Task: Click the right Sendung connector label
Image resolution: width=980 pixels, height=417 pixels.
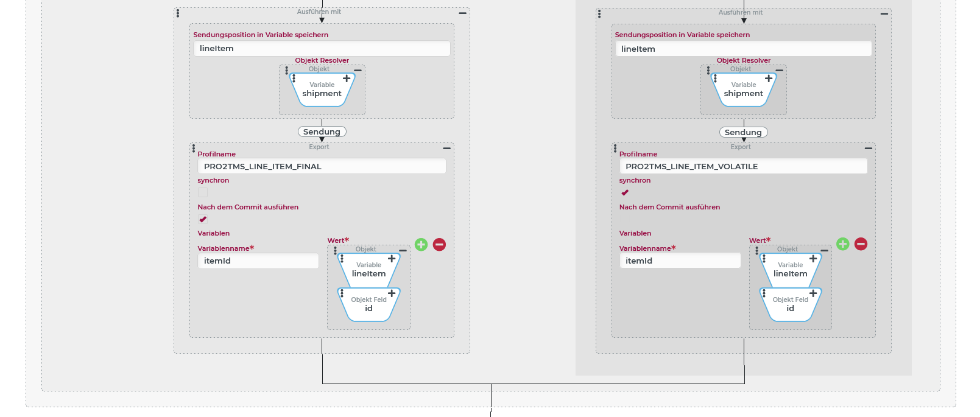Action: 743,132
